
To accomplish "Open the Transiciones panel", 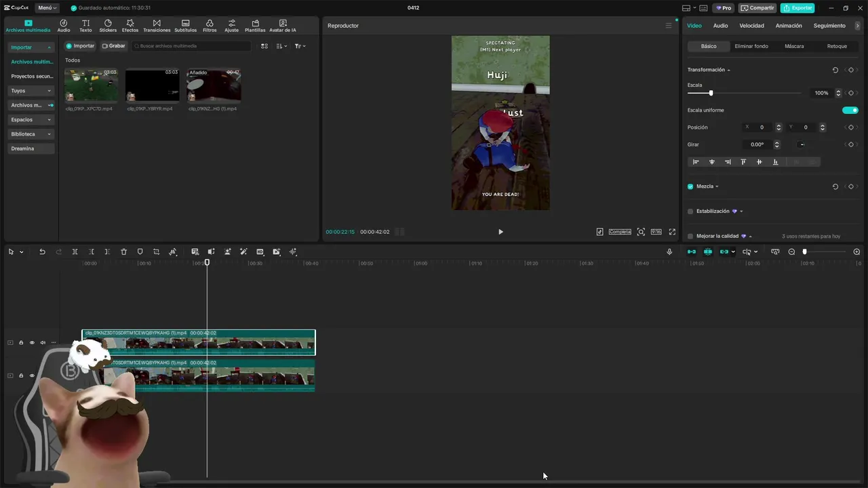I will coord(157,26).
